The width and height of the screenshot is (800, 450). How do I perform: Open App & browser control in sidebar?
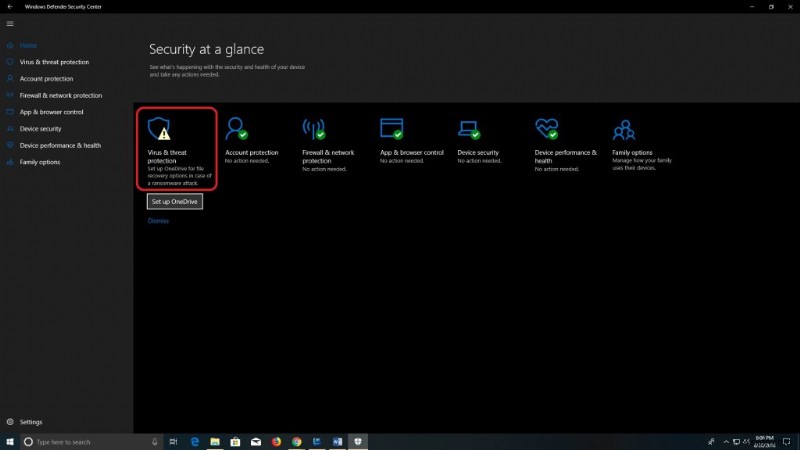[52, 112]
